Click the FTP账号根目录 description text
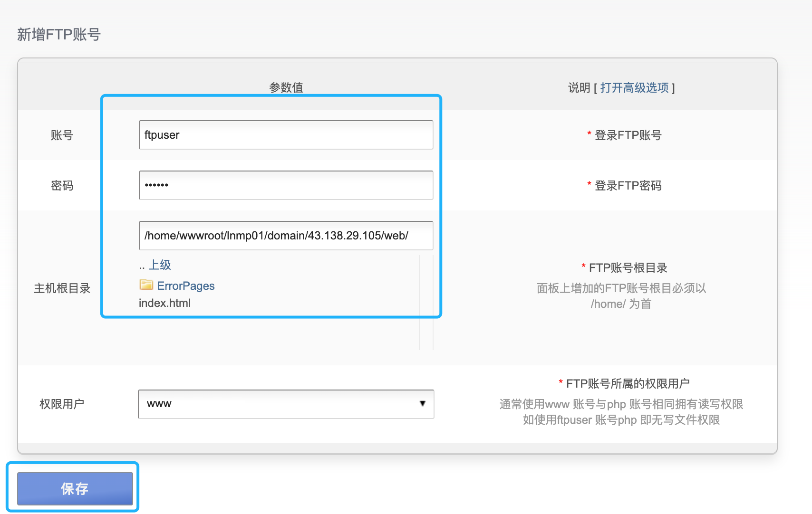This screenshot has height=514, width=812. [628, 268]
